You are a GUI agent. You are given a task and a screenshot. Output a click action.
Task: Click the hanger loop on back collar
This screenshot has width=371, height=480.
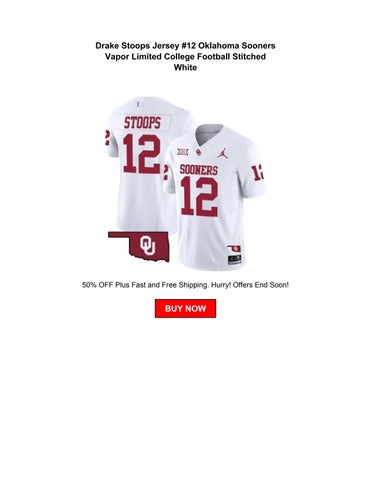(x=138, y=104)
